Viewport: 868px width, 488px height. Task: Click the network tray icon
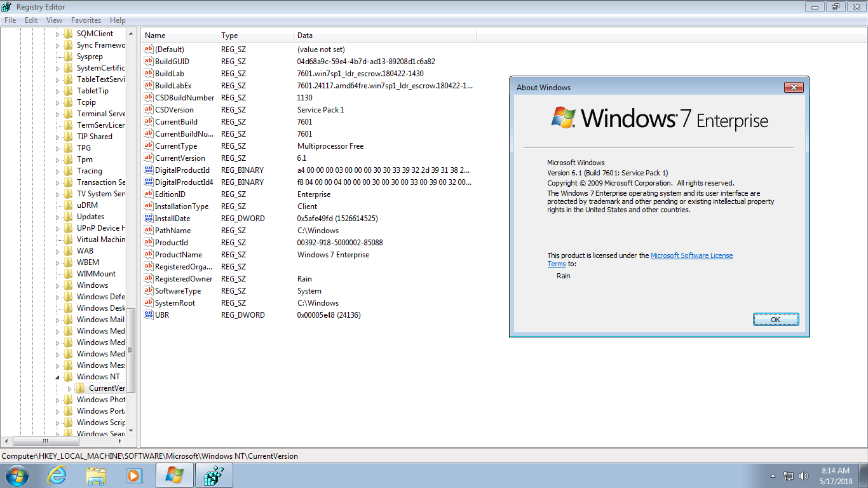click(x=789, y=475)
